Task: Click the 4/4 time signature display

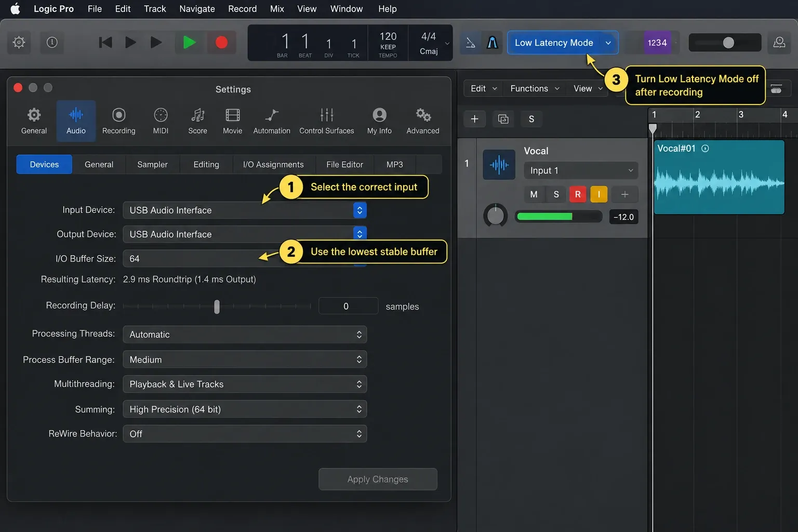Action: (429, 36)
